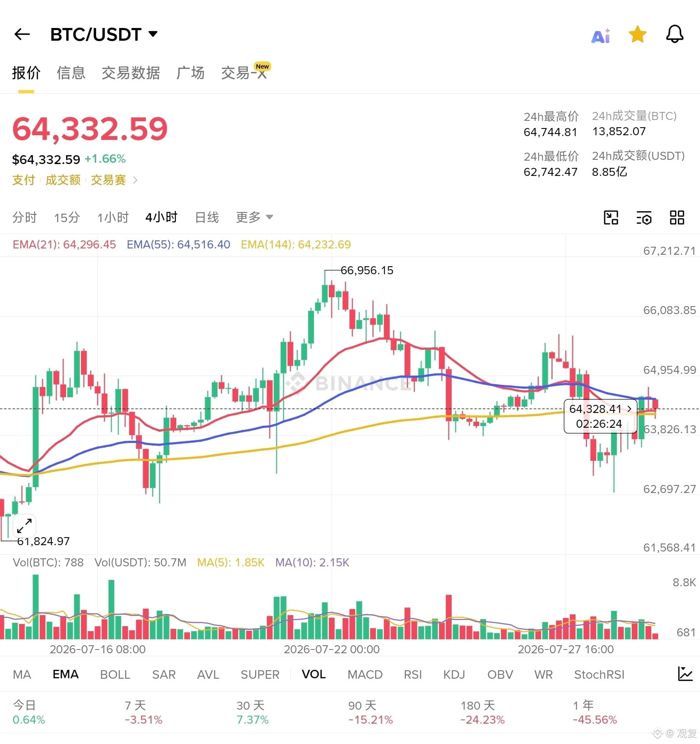Expand chart to fullscreen via arrows icon

(x=25, y=526)
